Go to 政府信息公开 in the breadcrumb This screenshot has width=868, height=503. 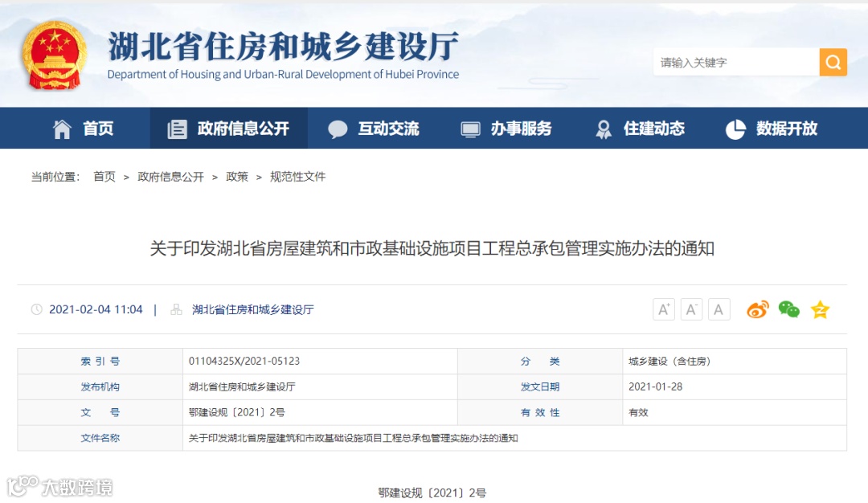coord(170,177)
